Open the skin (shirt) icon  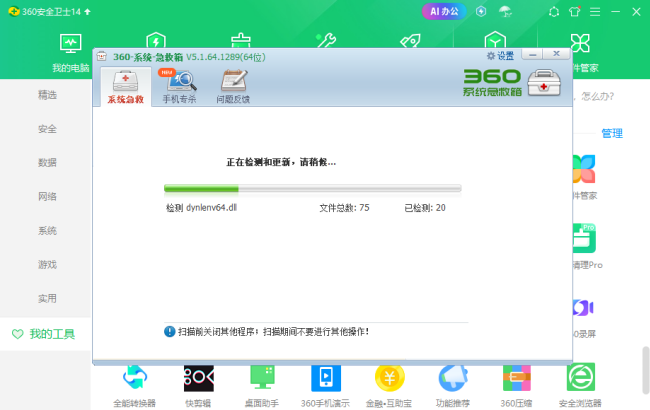575,12
